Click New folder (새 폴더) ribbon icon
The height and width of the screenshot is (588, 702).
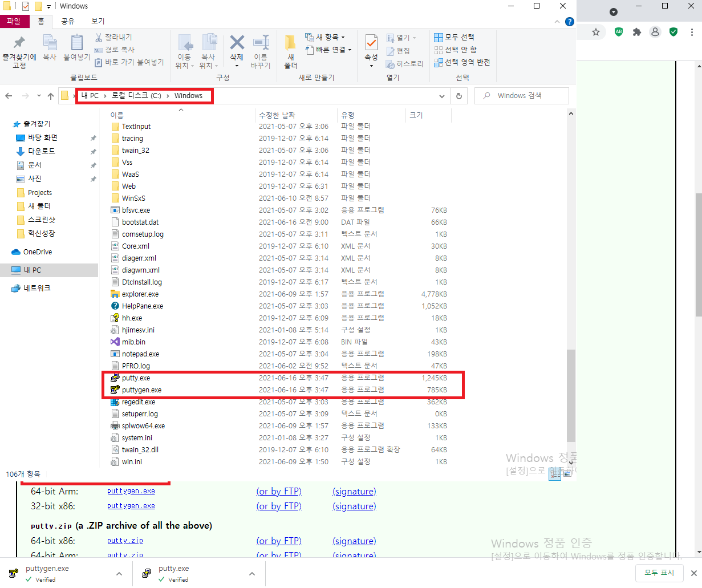[290, 42]
